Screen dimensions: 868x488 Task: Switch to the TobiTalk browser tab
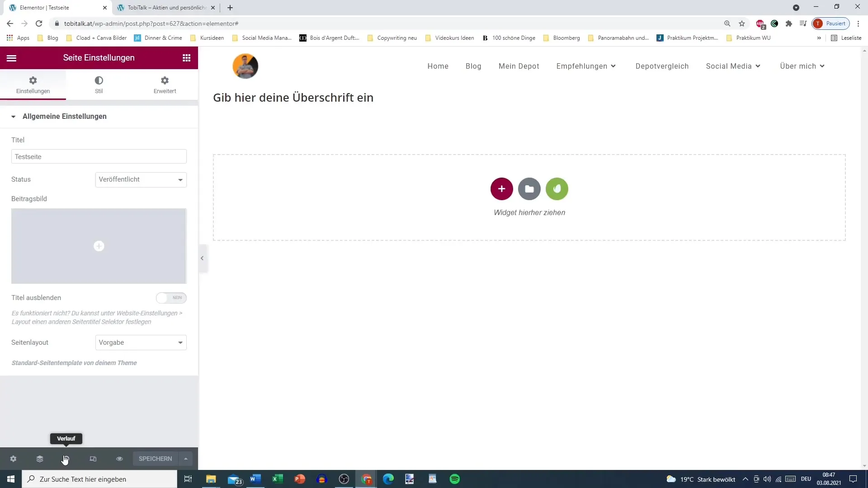click(166, 8)
